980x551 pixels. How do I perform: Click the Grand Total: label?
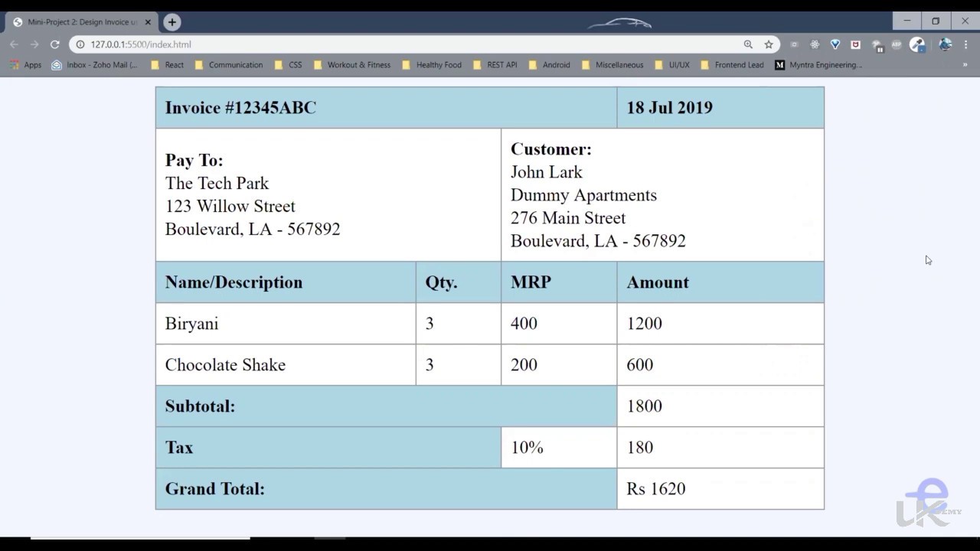click(214, 489)
